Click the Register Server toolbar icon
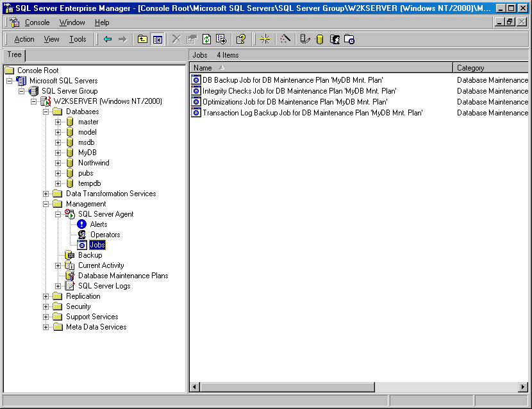Screen dimensions: 532x409 (305, 39)
